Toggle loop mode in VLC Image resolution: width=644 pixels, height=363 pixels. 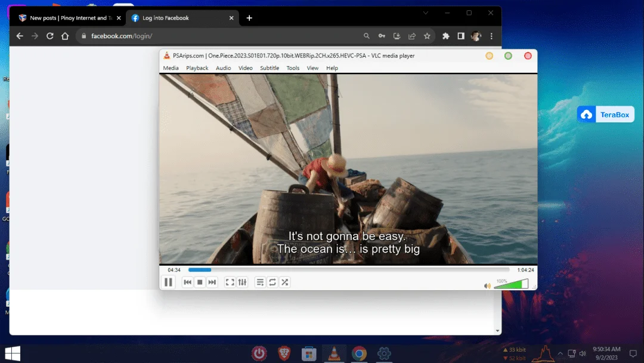point(273,282)
